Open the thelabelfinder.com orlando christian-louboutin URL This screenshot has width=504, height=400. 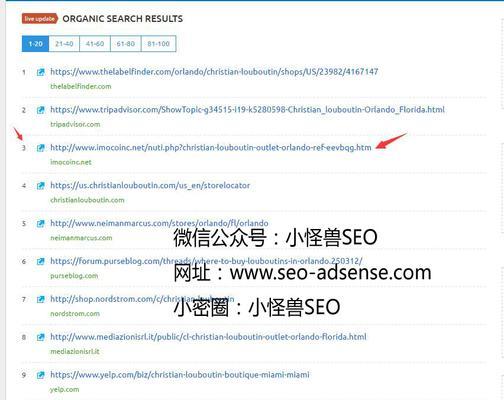[214, 72]
